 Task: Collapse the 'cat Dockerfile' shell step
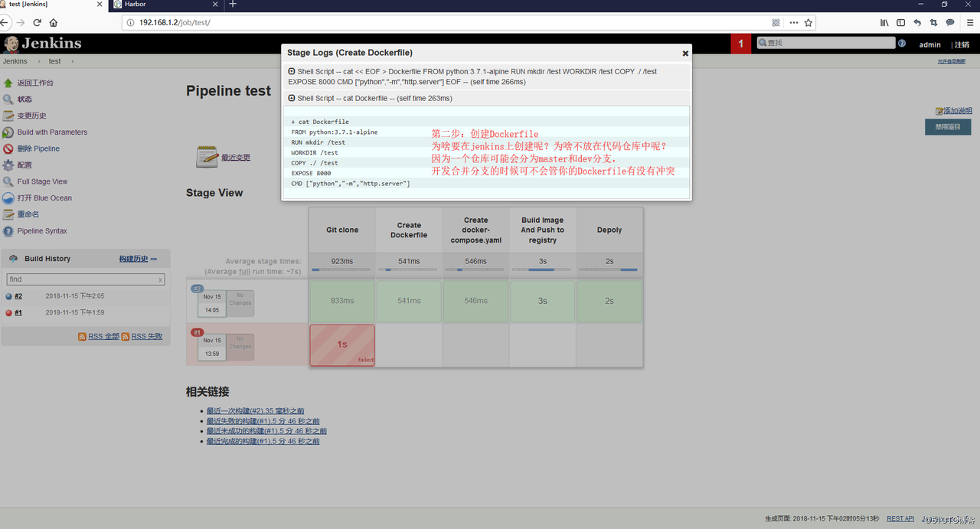point(292,99)
